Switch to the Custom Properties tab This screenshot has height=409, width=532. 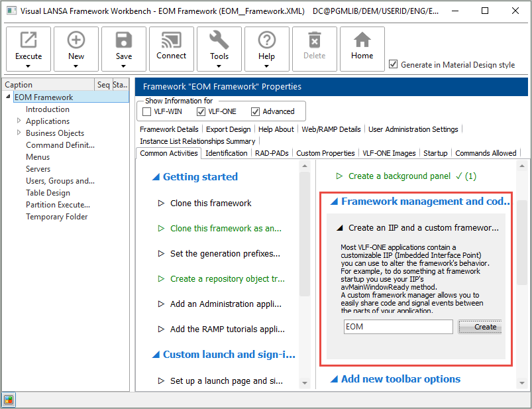click(325, 153)
